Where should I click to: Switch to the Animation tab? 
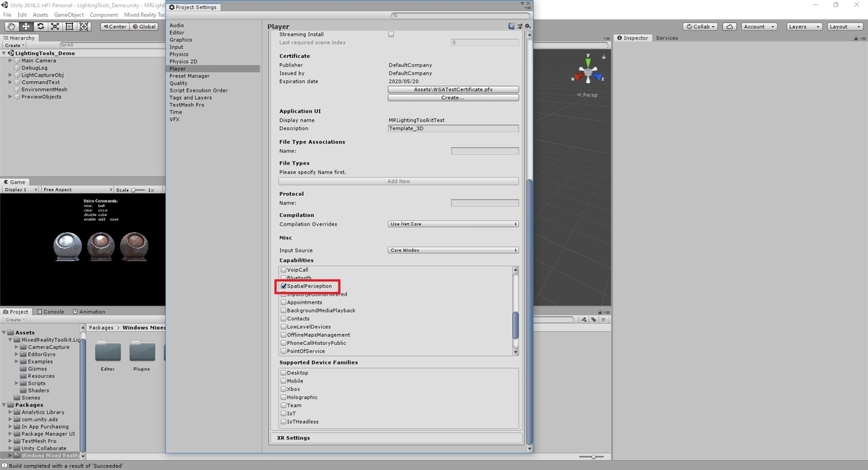(88, 312)
